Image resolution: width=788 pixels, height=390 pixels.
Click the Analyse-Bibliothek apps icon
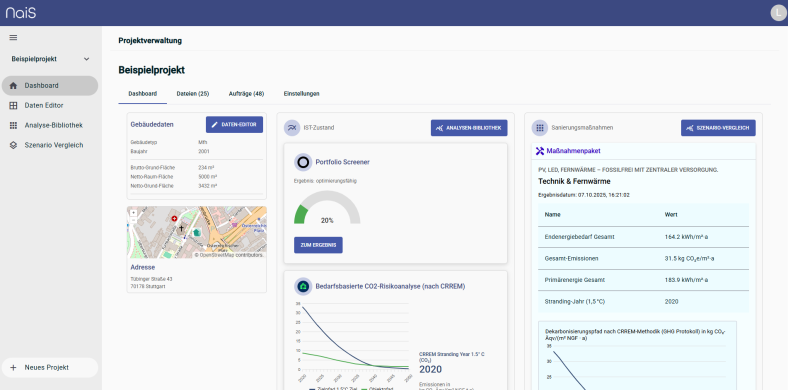(14, 125)
